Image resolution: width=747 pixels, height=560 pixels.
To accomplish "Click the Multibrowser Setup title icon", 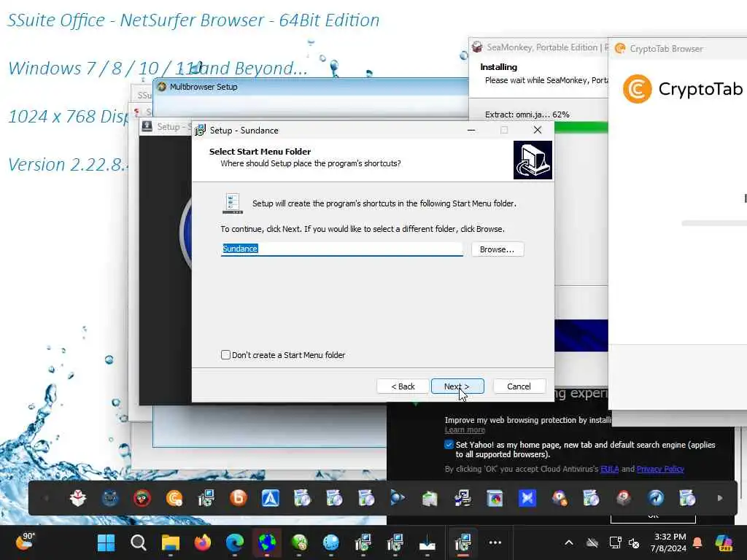I will 161,87.
